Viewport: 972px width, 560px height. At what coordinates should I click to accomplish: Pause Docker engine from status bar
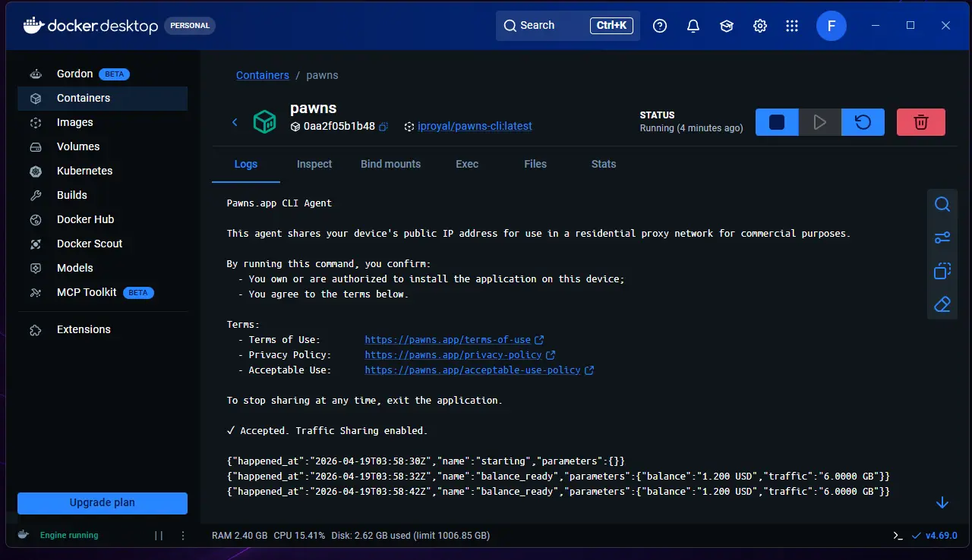pos(159,535)
